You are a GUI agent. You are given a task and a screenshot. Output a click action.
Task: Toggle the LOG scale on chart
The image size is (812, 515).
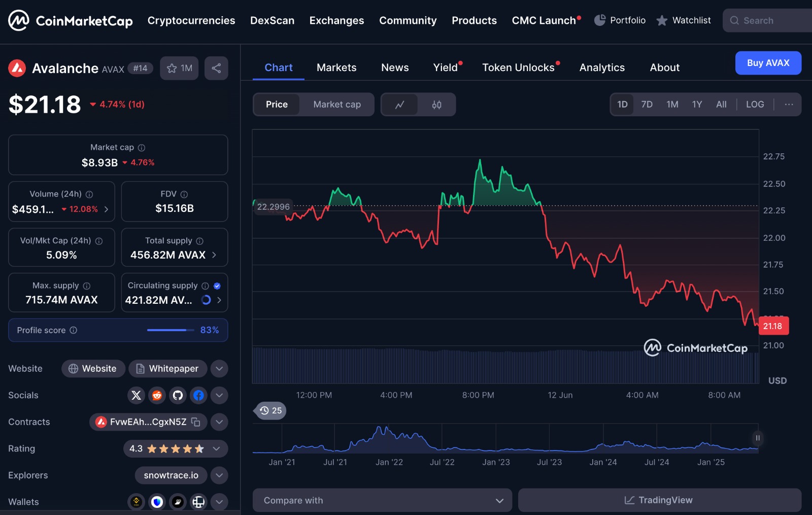[755, 105]
